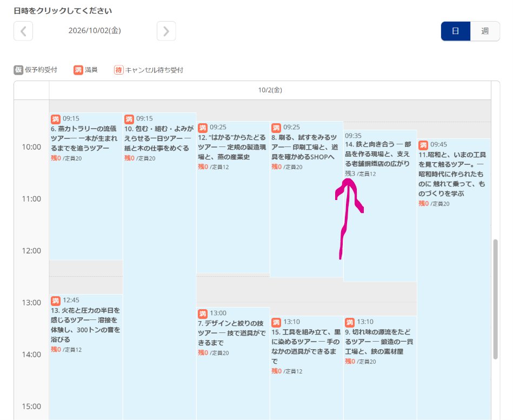513x420 pixels.
Task: Switch to week view (週)
Action: pos(485,31)
